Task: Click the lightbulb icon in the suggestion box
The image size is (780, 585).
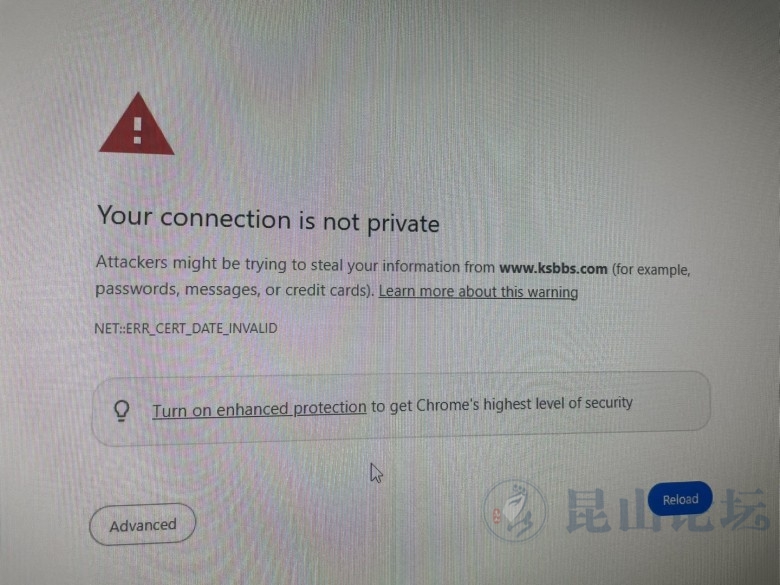Action: click(x=122, y=411)
